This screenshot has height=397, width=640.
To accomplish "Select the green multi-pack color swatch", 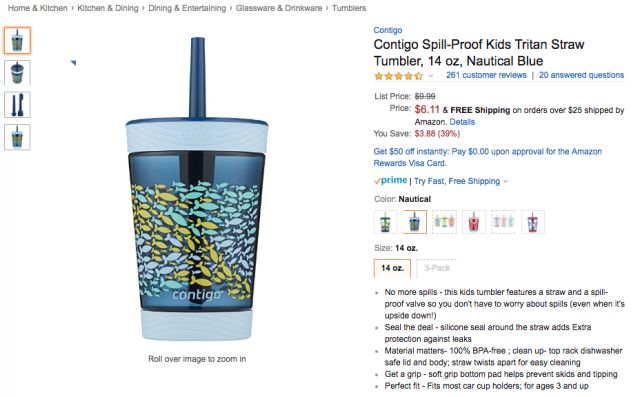I will [x=444, y=222].
